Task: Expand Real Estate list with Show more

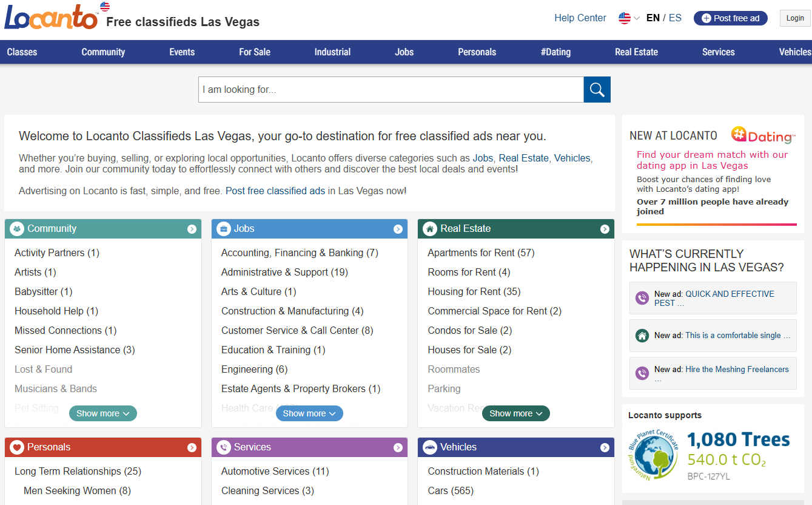Action: (516, 413)
